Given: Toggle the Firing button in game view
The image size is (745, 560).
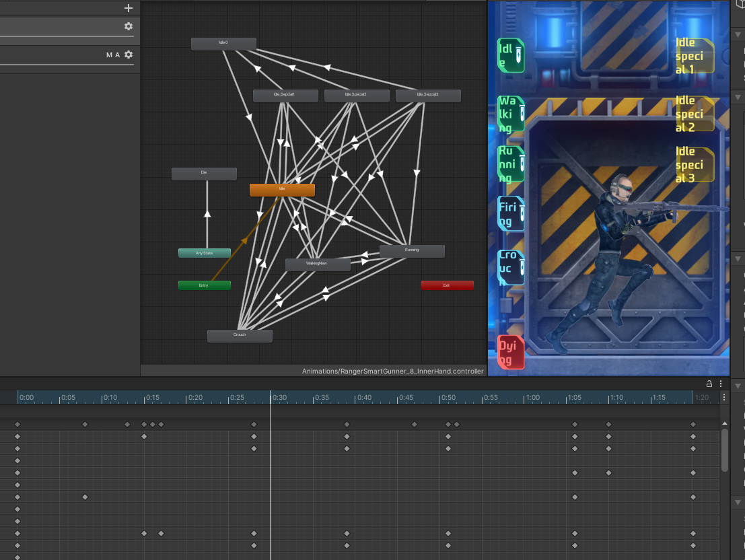Looking at the screenshot, I should click(510, 213).
